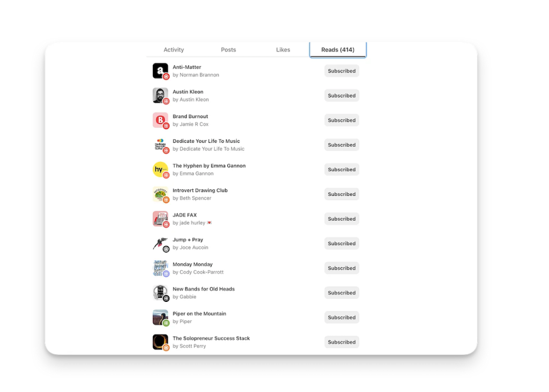The width and height of the screenshot is (549, 392).
Task: Click the Austin Kleon avatar icon
Action: coord(160,95)
